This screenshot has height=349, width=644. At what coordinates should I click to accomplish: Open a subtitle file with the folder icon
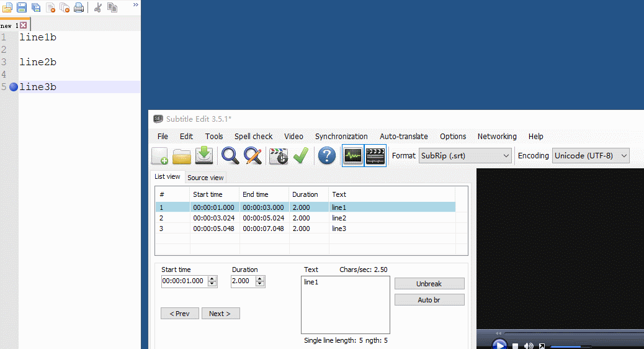182,156
